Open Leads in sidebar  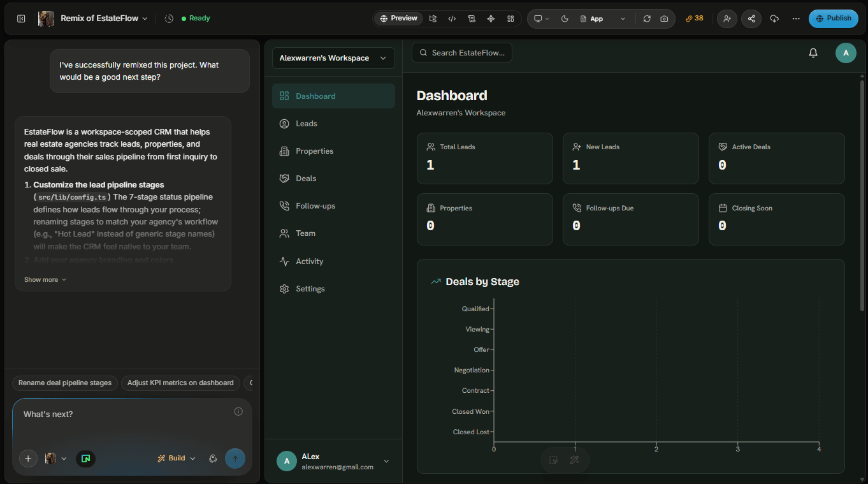[x=333, y=124]
